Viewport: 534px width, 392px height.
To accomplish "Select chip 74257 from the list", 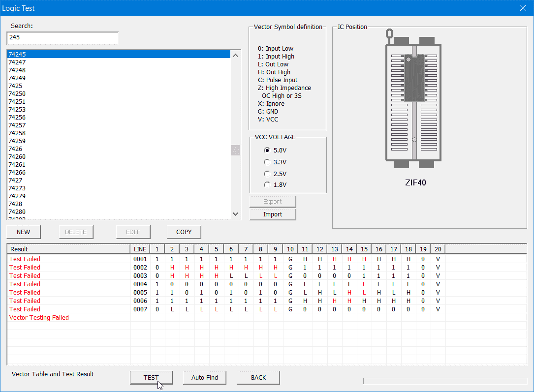I will [x=17, y=125].
